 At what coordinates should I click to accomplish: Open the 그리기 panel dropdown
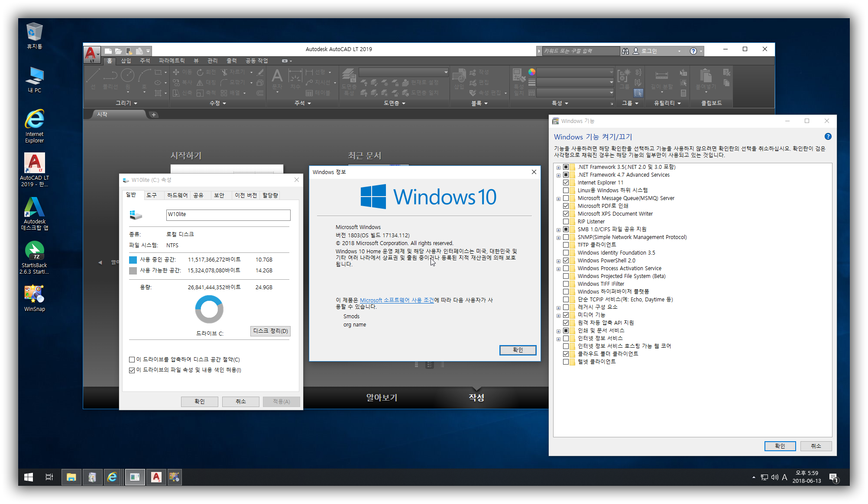(x=126, y=103)
